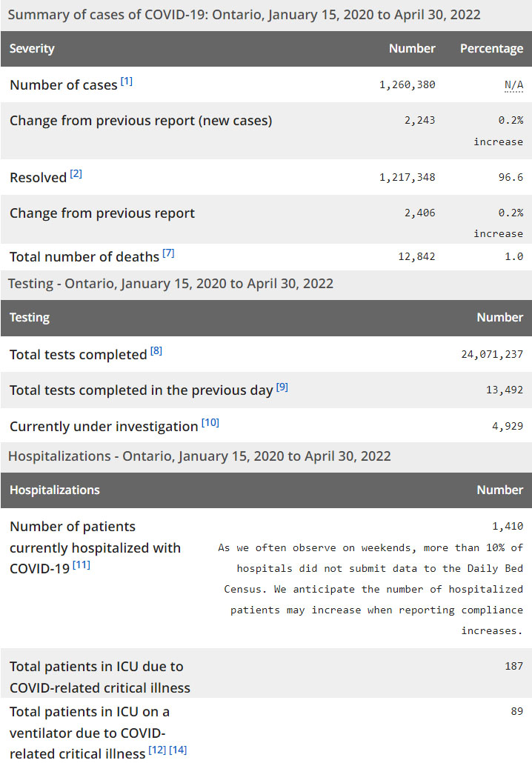Image resolution: width=532 pixels, height=763 pixels.
Task: Open footnote 2 next to Resolved
Action: 76,174
